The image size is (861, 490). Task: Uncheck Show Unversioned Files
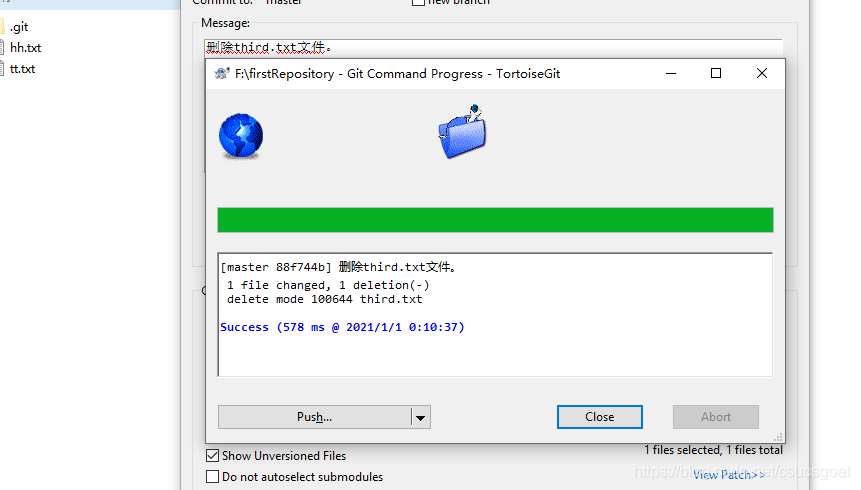[x=213, y=455]
